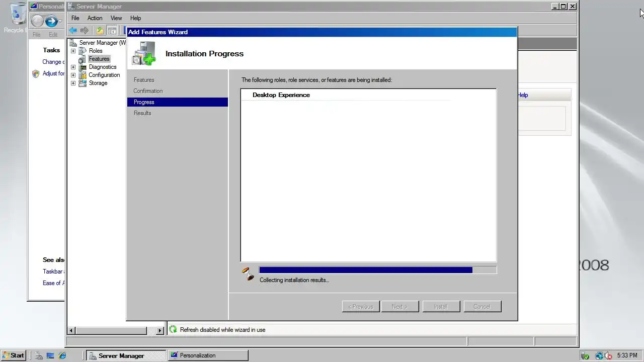The image size is (644, 362).
Task: Select the Progress wizard step
Action: [x=178, y=102]
